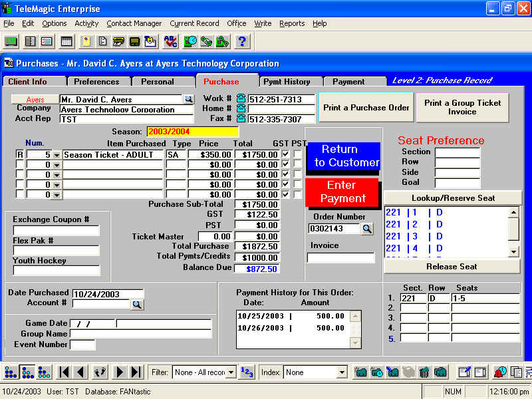
Task: Toggle the GST checkbox on the third item row
Action: pyautogui.click(x=286, y=174)
